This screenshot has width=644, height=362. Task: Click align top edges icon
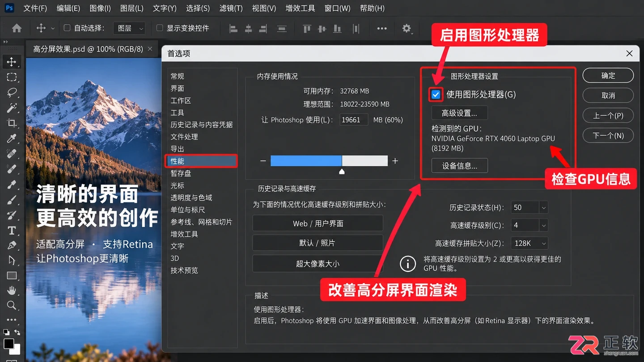click(307, 29)
